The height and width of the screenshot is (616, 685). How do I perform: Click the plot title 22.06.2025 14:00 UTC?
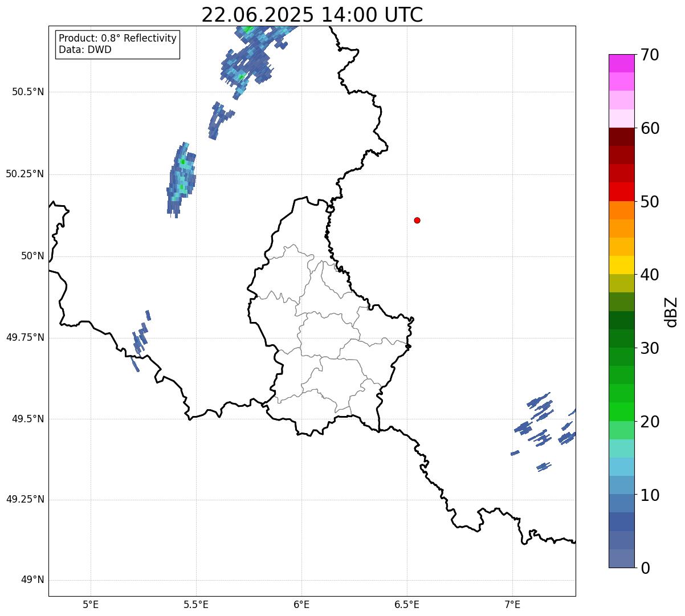pos(312,14)
